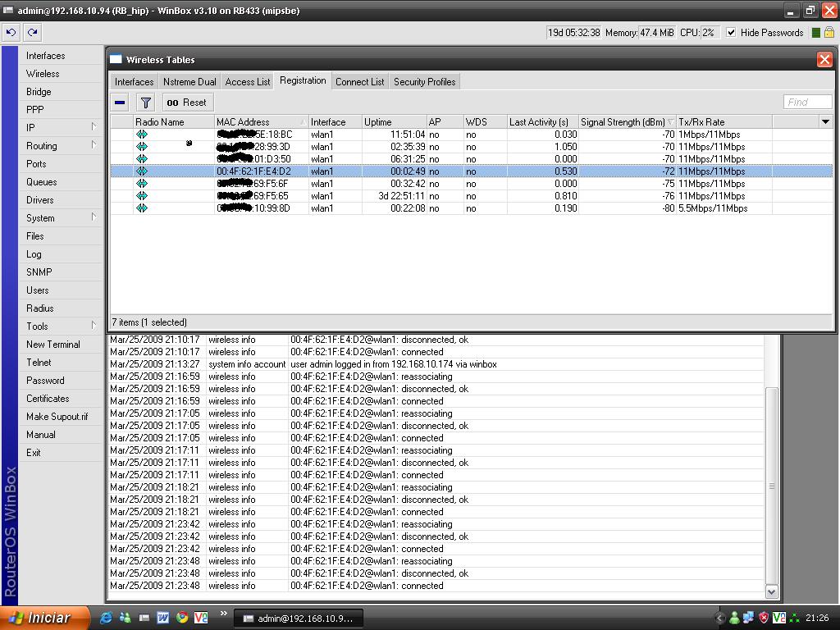Expand quick launch hidden icons chevron
Screen dimensions: 840x630
point(223,614)
